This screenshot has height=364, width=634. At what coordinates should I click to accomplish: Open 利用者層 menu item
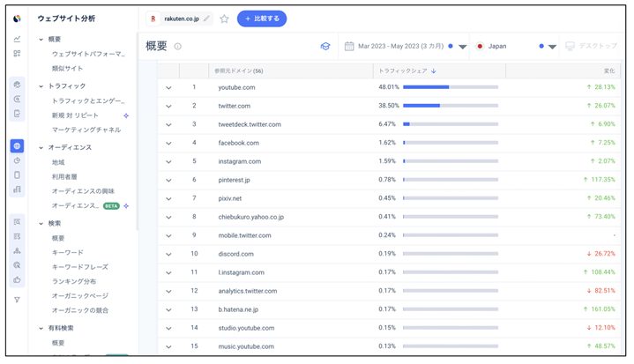64,176
